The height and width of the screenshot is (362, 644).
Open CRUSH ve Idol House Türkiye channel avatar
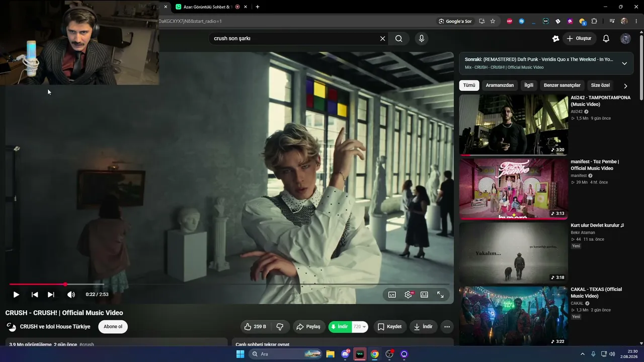11,327
